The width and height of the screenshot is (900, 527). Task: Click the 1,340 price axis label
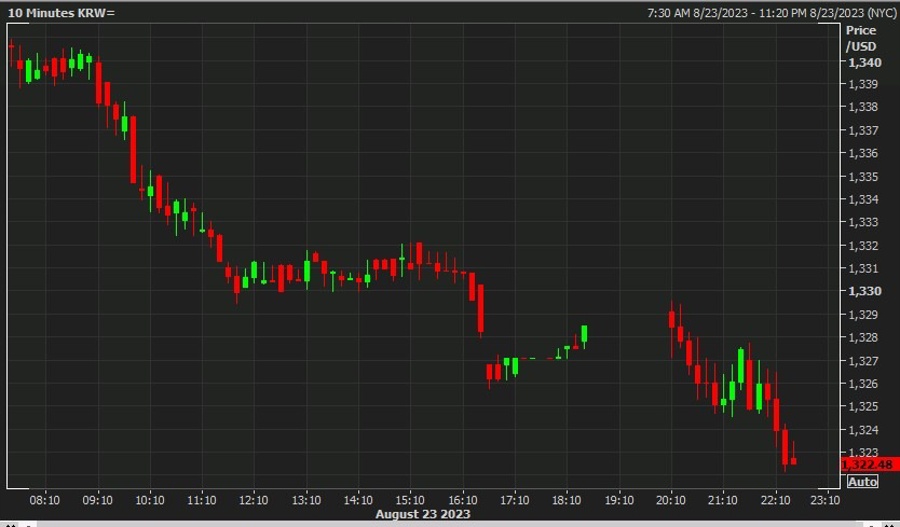[864, 62]
